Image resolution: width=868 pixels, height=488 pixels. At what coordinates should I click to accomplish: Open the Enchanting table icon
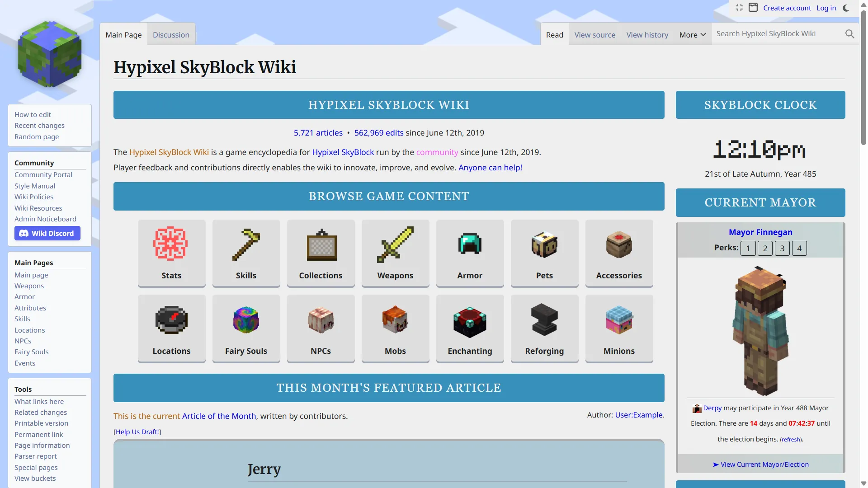(x=470, y=322)
